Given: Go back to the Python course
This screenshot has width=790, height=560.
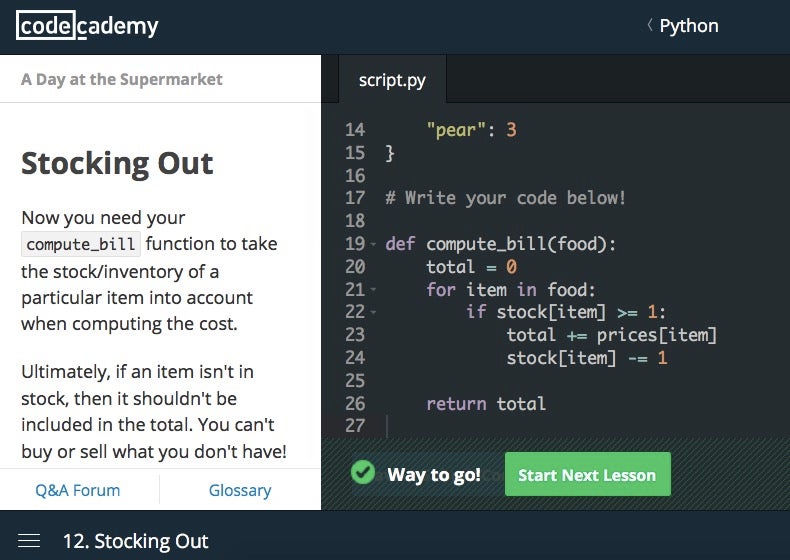Looking at the screenshot, I should point(688,26).
